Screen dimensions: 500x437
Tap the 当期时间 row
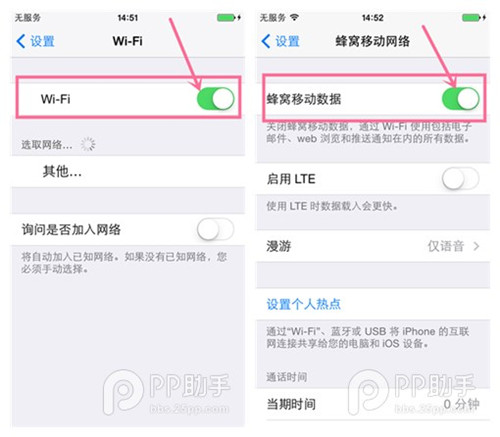pyautogui.click(x=373, y=404)
